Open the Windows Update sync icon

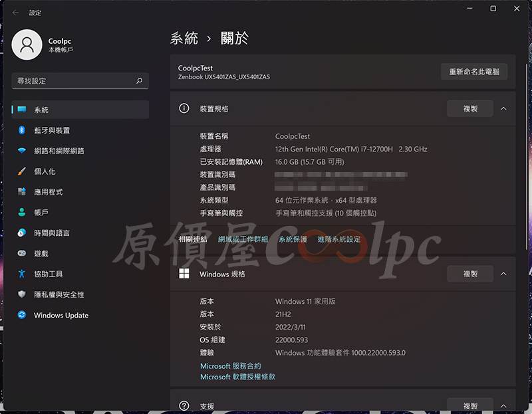tap(22, 315)
